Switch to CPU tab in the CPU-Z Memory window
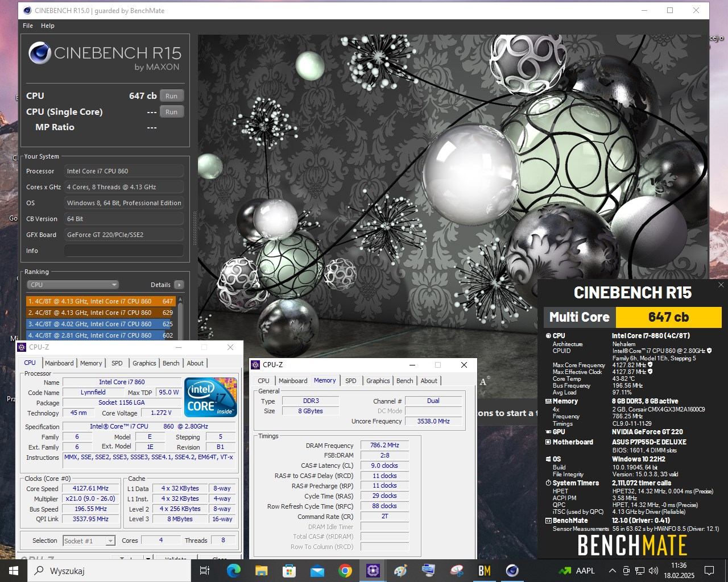 pos(263,381)
